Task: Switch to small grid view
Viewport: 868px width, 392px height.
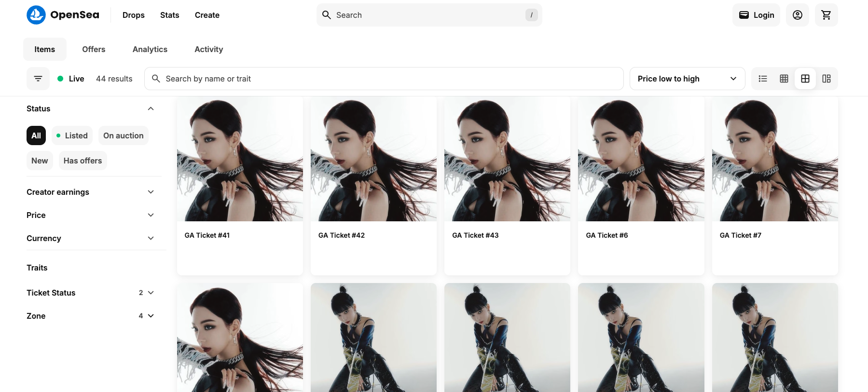Action: coord(784,79)
